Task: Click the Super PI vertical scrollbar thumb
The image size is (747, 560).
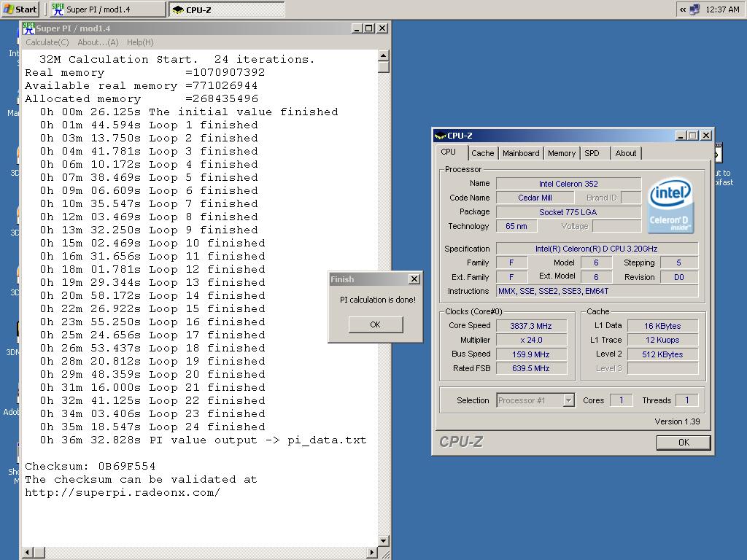Action: click(383, 66)
